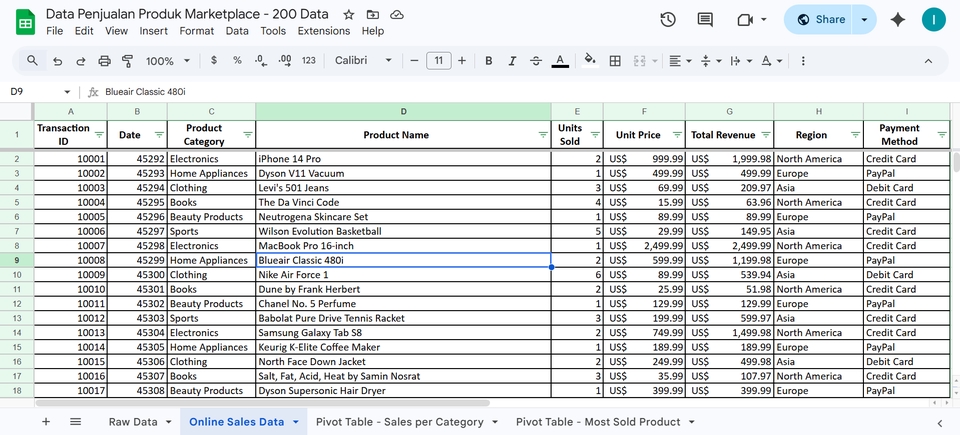Viewport: 960px width, 435px height.
Task: Click the horizontal scrollbar
Action: click(263, 403)
